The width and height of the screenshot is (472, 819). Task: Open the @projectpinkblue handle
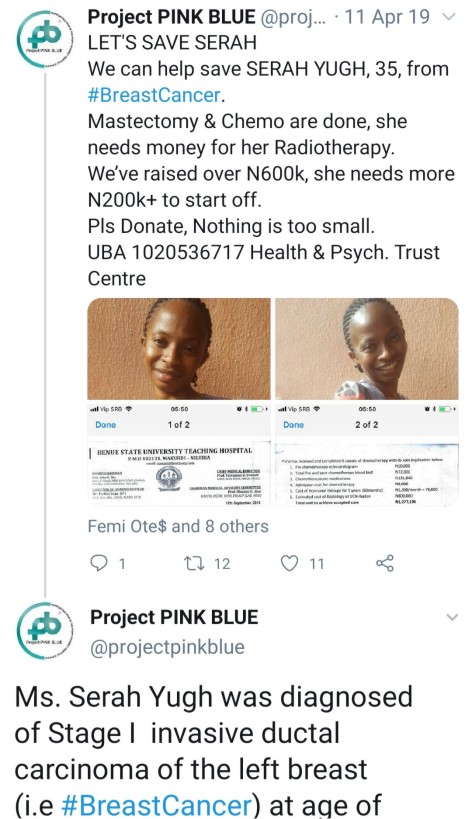[x=167, y=647]
